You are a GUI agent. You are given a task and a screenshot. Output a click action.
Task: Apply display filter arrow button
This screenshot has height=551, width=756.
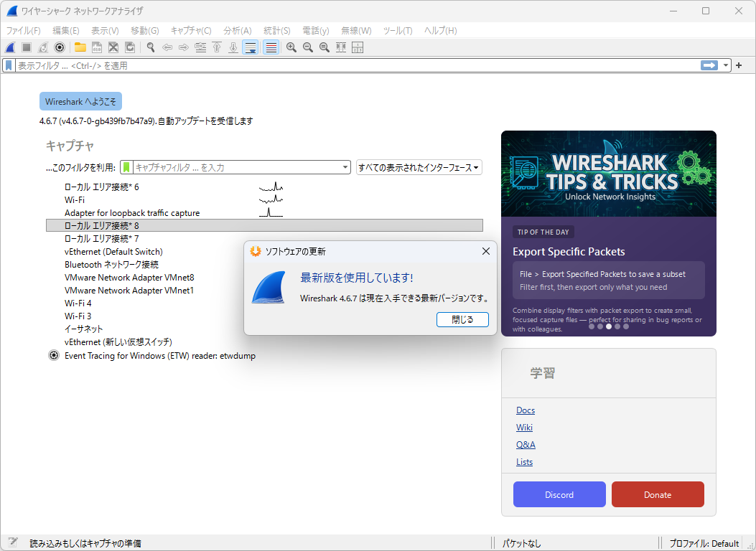coord(709,65)
